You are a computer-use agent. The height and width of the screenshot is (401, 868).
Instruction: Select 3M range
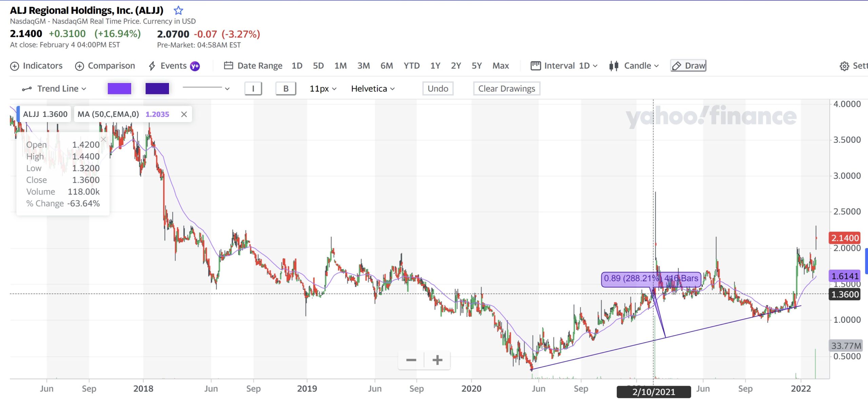[x=363, y=66]
